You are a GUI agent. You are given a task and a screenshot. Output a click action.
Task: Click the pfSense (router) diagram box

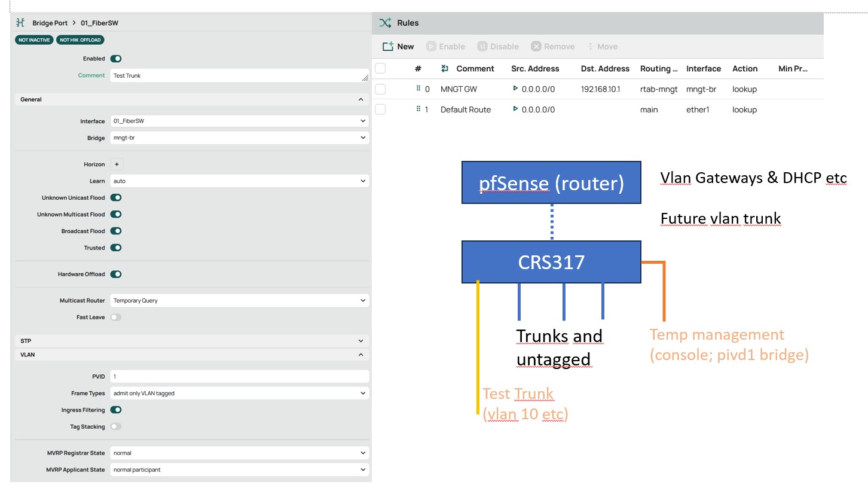click(551, 182)
